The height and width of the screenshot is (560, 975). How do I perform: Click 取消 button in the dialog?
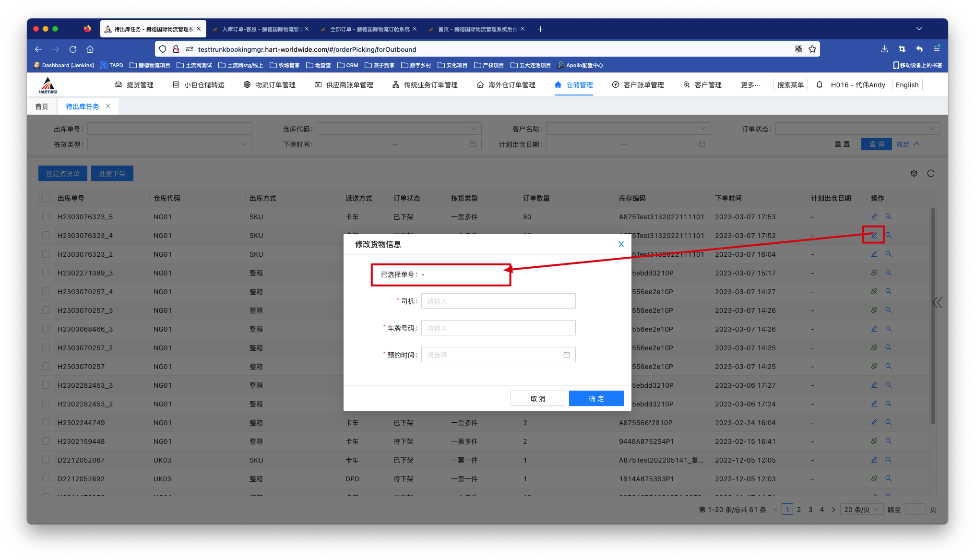pyautogui.click(x=537, y=398)
